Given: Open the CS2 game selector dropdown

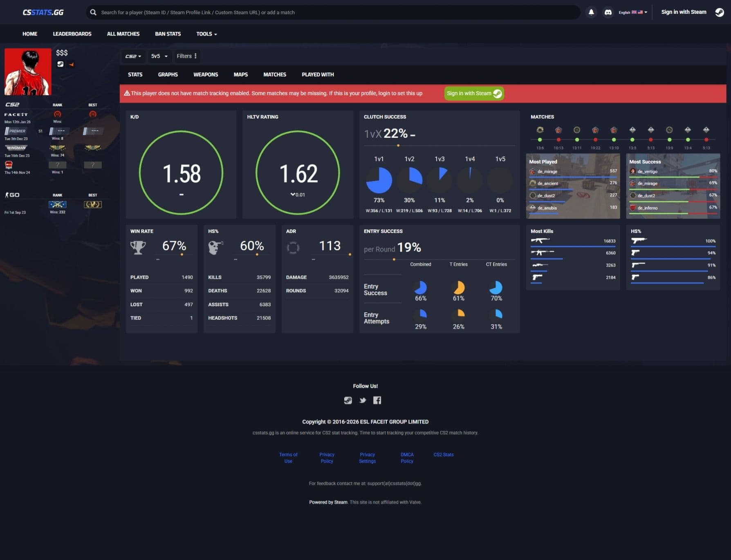Looking at the screenshot, I should click(x=133, y=56).
